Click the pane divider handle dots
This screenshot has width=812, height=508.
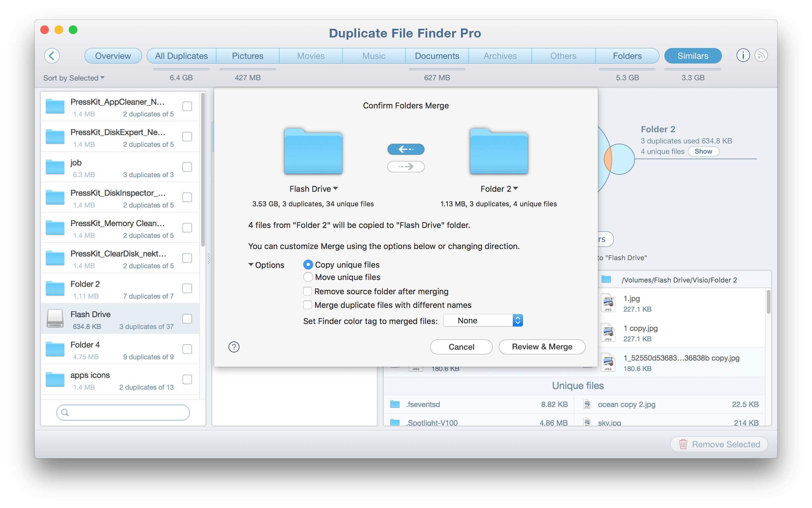coord(209,258)
